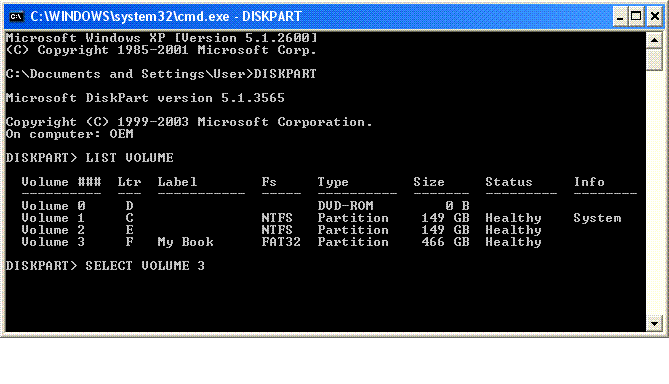Click the scrollbar up arrow
This screenshot has height=384, width=669.
point(654,40)
